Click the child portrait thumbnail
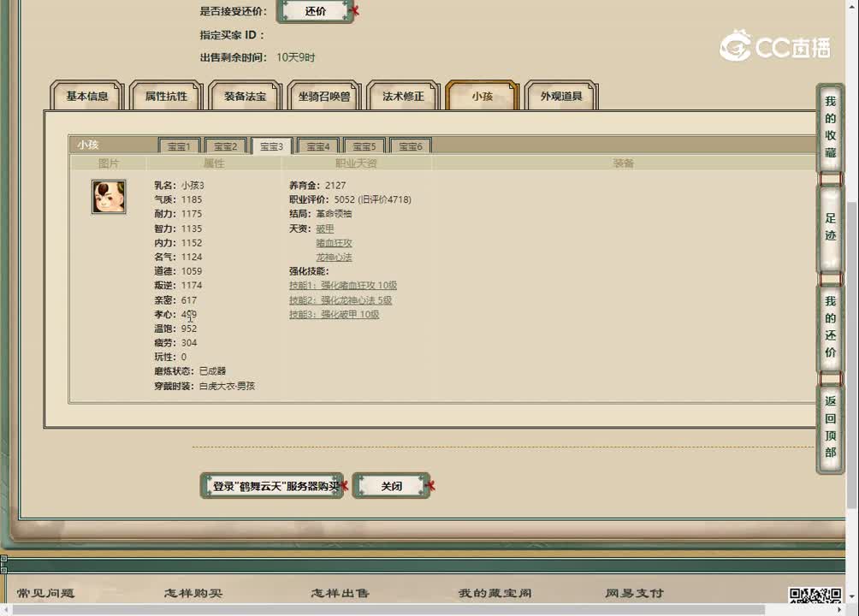This screenshot has height=616, width=859. click(x=109, y=197)
